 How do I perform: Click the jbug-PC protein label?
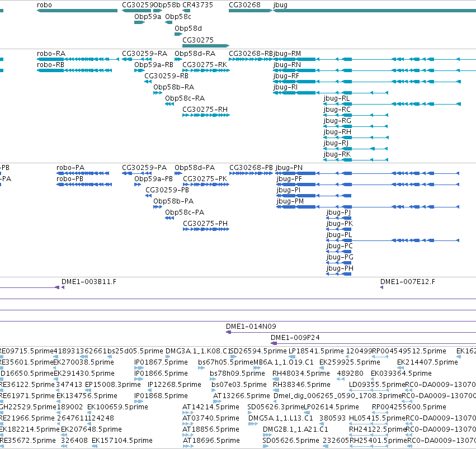click(340, 246)
